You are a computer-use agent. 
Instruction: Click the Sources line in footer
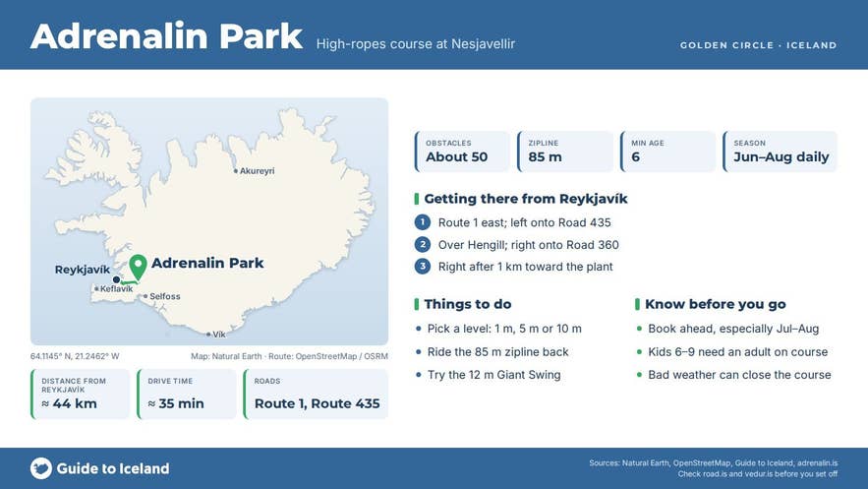713,463
